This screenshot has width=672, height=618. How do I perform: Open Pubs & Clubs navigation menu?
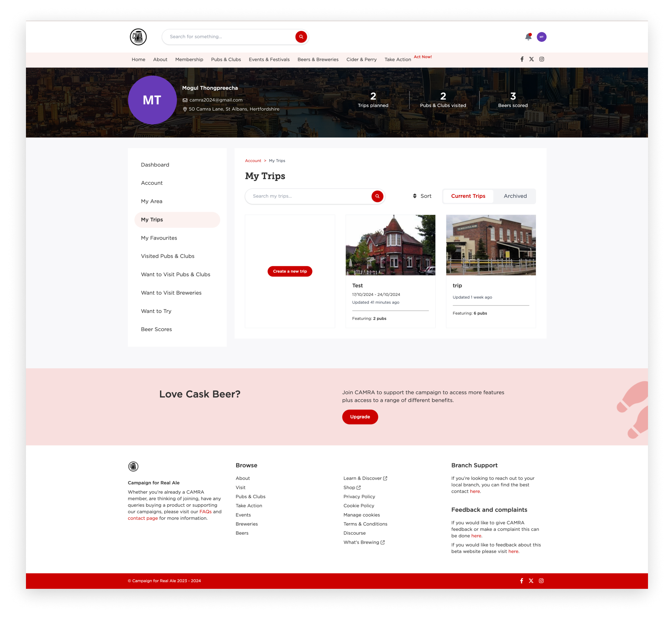(226, 60)
